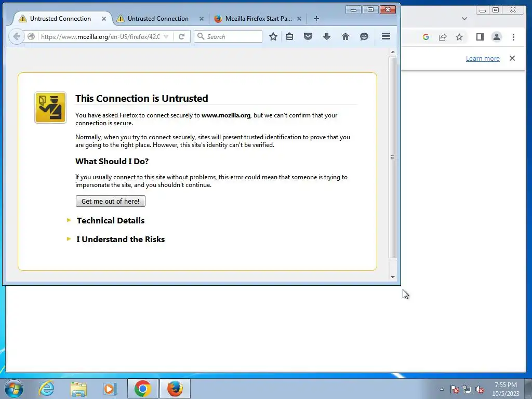
Task: Open a new Firefox tab with plus
Action: pos(316,19)
